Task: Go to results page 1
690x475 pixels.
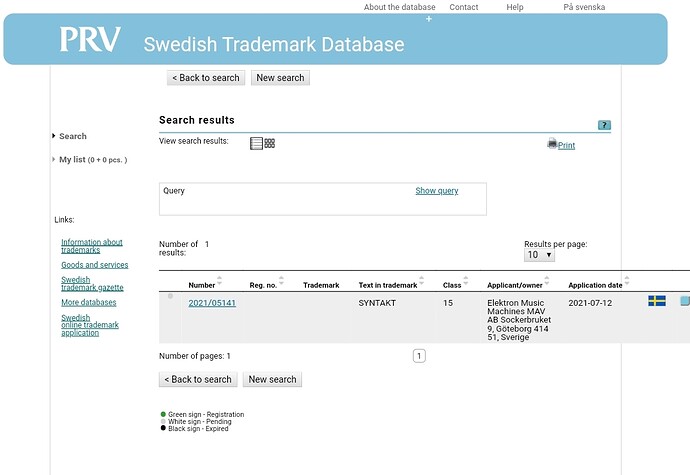Action: [x=419, y=356]
